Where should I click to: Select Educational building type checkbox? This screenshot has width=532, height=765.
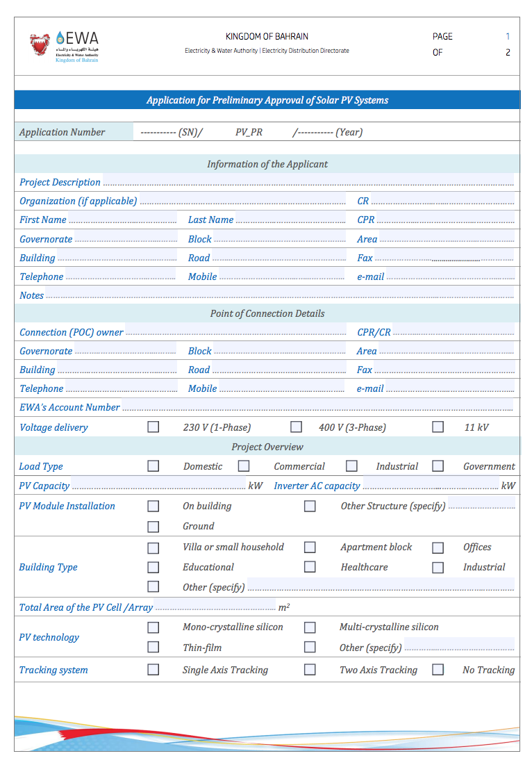click(x=153, y=567)
